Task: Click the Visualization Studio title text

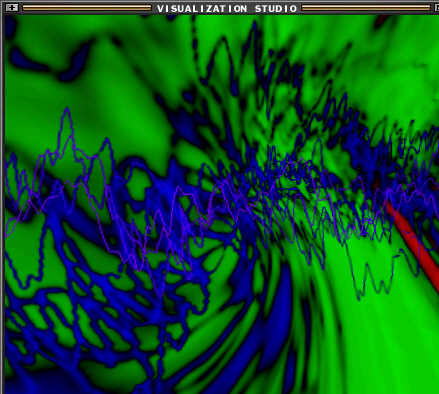Action: (227, 9)
